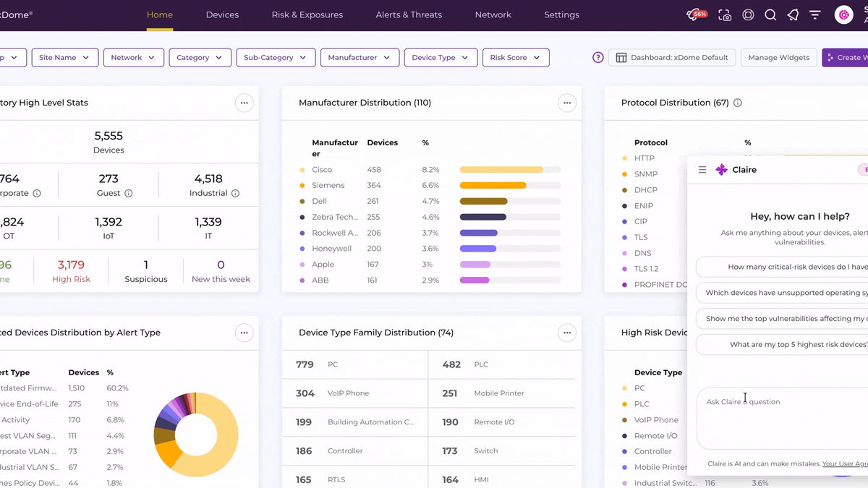Open the Device Type filter dropdown
The image size is (868, 488).
tap(441, 58)
